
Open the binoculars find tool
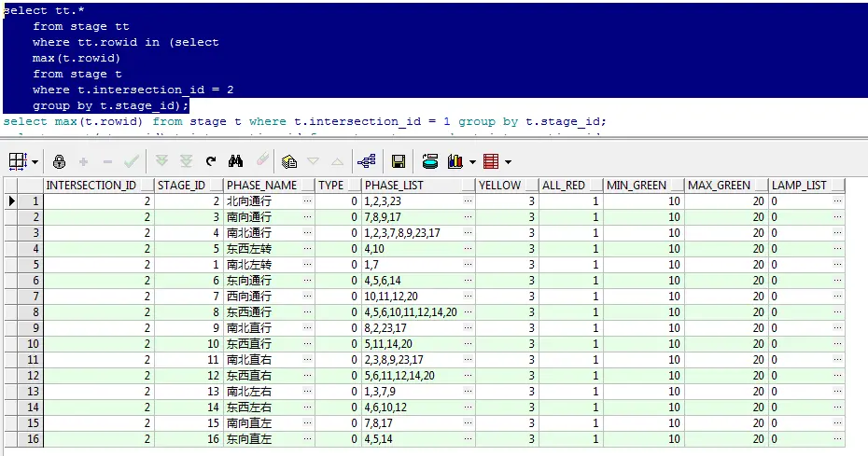235,161
